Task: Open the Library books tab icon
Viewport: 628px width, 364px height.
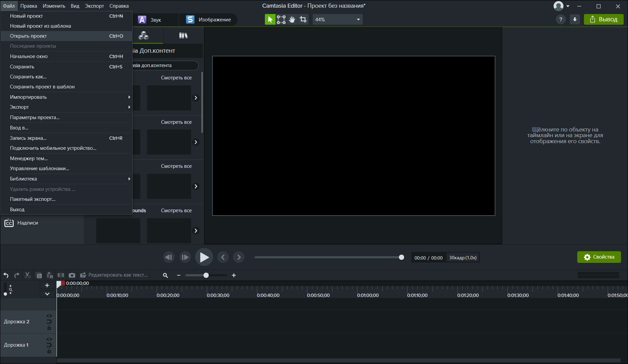Action: pos(183,35)
